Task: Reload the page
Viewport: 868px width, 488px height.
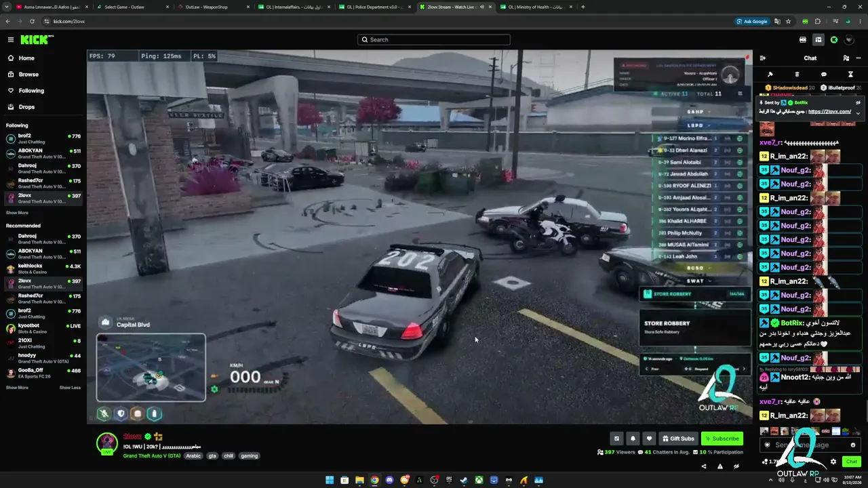Action: (x=31, y=21)
